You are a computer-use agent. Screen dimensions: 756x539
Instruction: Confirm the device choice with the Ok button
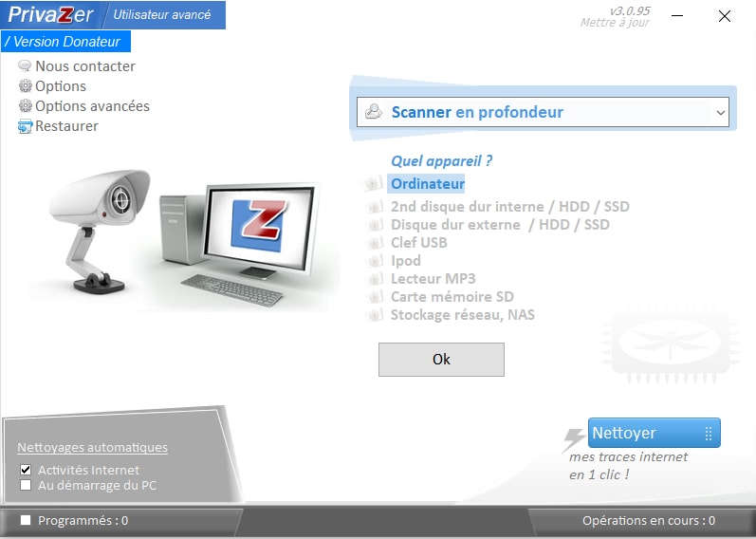coord(441,360)
